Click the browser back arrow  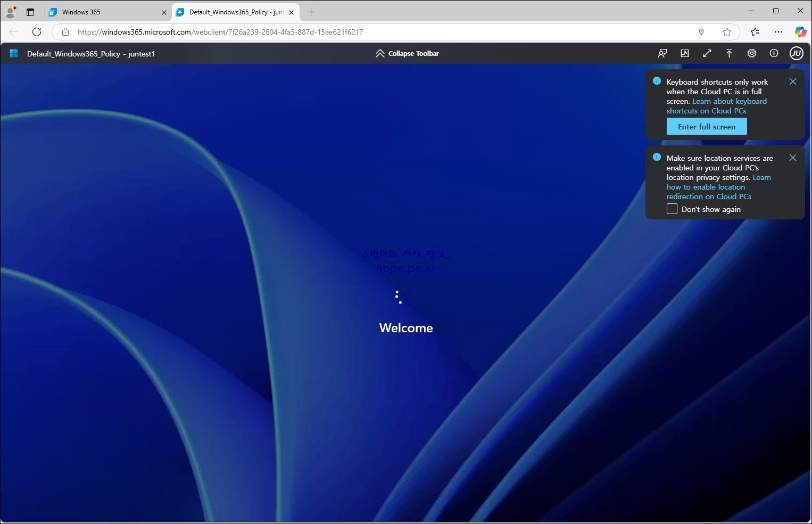coord(13,32)
